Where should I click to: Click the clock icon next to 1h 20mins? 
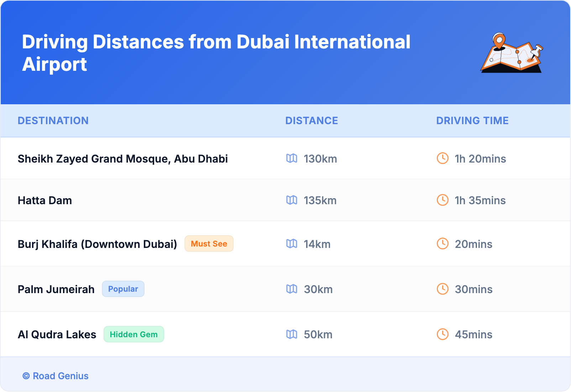pos(442,158)
